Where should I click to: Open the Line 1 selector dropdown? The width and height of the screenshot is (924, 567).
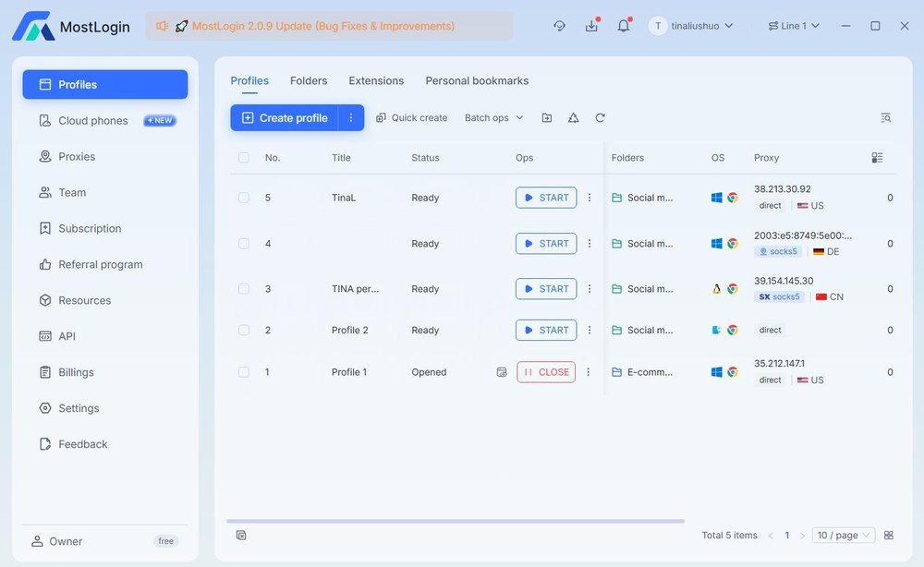point(793,25)
